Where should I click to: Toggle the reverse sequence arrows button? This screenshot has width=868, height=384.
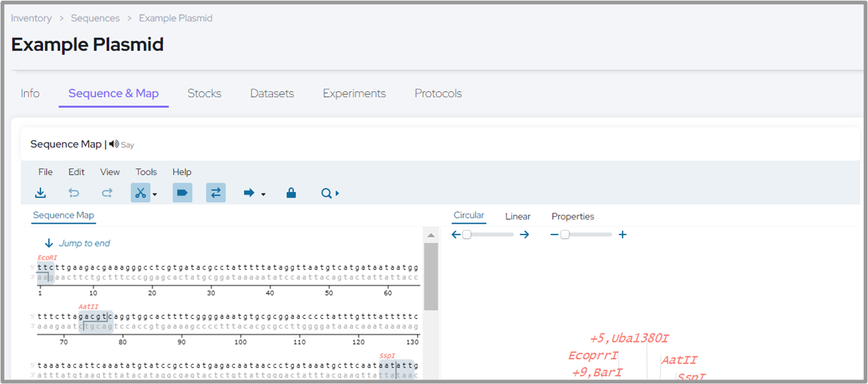[x=216, y=193]
